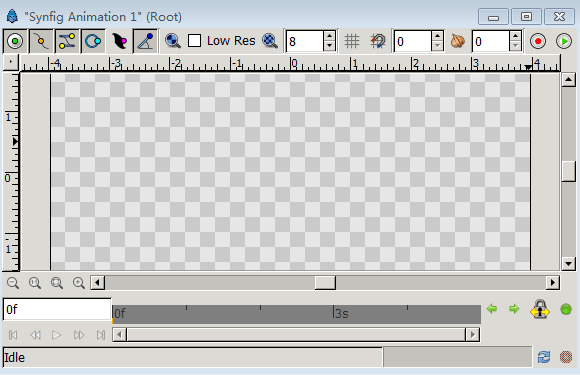The image size is (580, 375).
Task: Maximize the Synfig Animation 1 window
Action: 526,17
